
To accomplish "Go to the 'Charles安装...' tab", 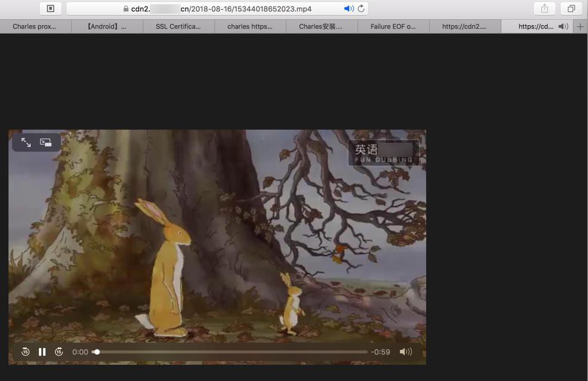I will pyautogui.click(x=322, y=26).
